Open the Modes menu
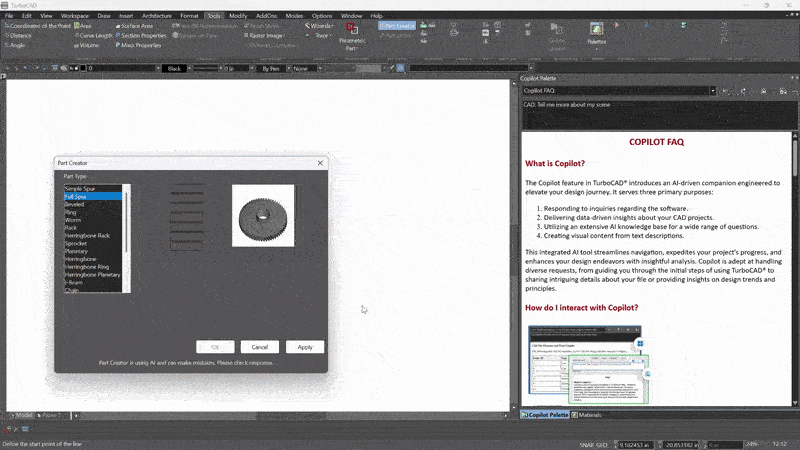 tap(294, 16)
